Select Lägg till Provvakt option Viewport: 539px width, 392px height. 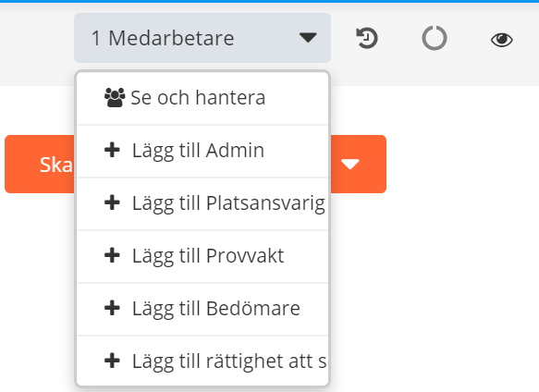(x=202, y=256)
